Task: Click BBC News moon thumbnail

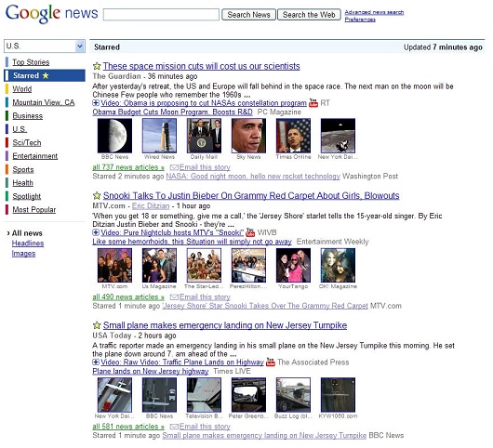Action: [114, 136]
